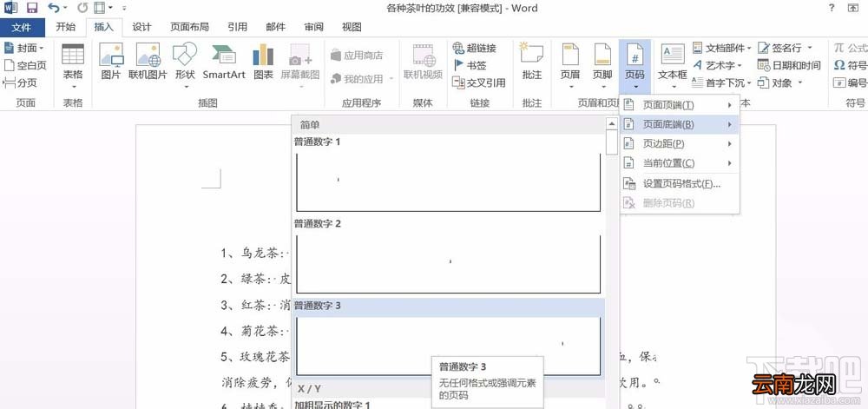Expand Page Margins (页边距) submenu
The height and width of the screenshot is (409, 868).
point(680,144)
